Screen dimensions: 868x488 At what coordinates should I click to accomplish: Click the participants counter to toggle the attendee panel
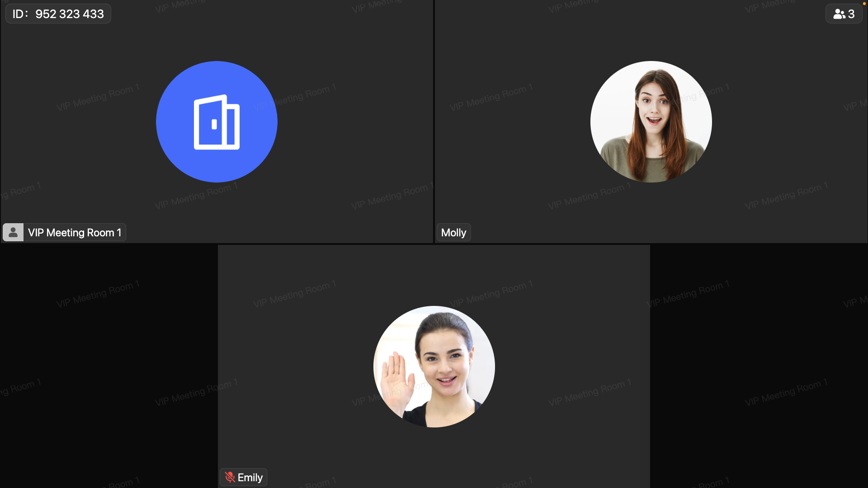tap(843, 13)
